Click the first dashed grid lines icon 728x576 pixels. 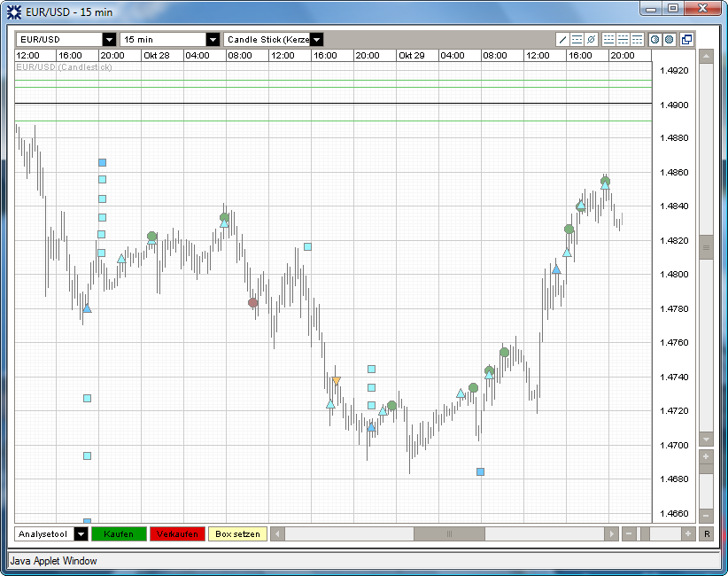(608, 40)
